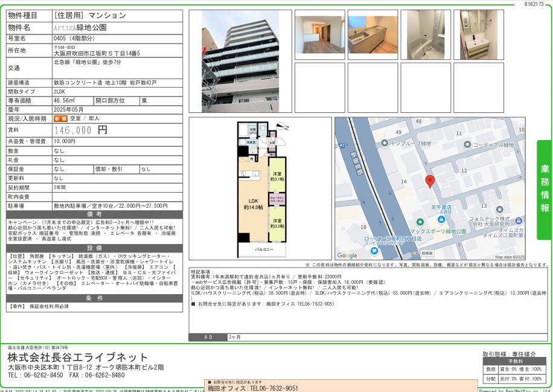Click the Google logo on the map

click(347, 255)
